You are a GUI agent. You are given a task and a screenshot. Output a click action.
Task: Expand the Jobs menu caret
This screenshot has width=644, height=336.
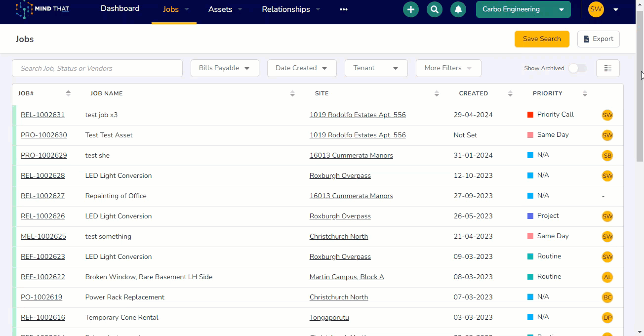tap(187, 9)
